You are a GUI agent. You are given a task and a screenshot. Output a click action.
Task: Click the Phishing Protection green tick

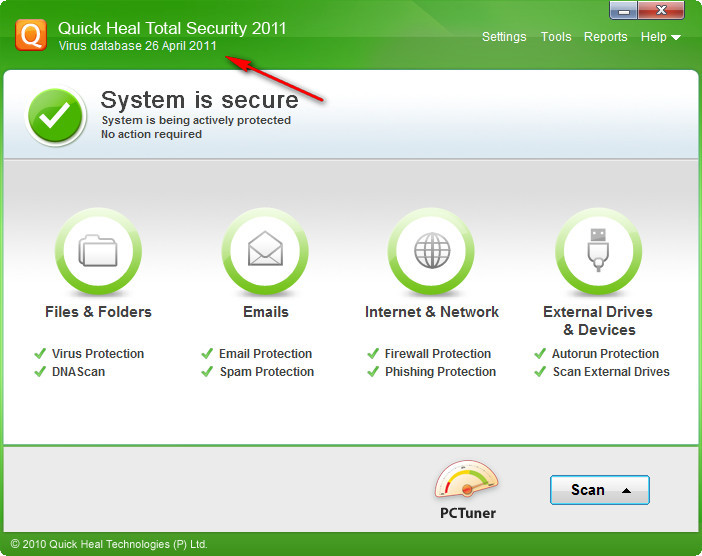373,372
